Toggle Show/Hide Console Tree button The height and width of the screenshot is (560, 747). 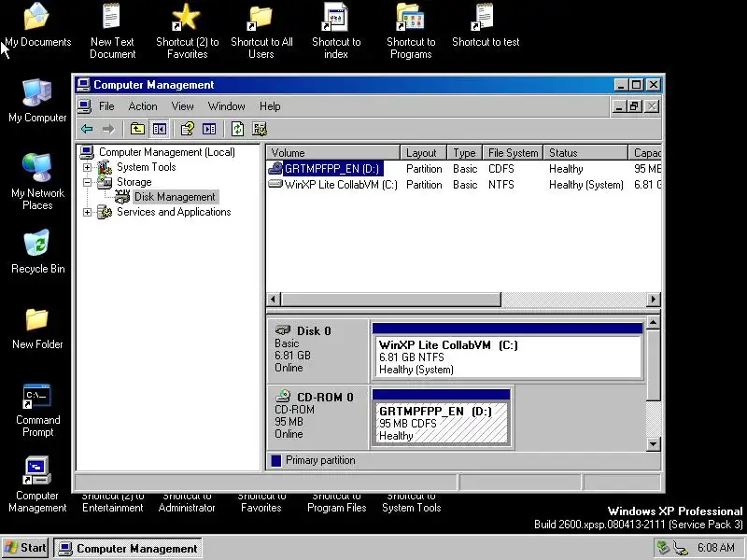point(160,129)
